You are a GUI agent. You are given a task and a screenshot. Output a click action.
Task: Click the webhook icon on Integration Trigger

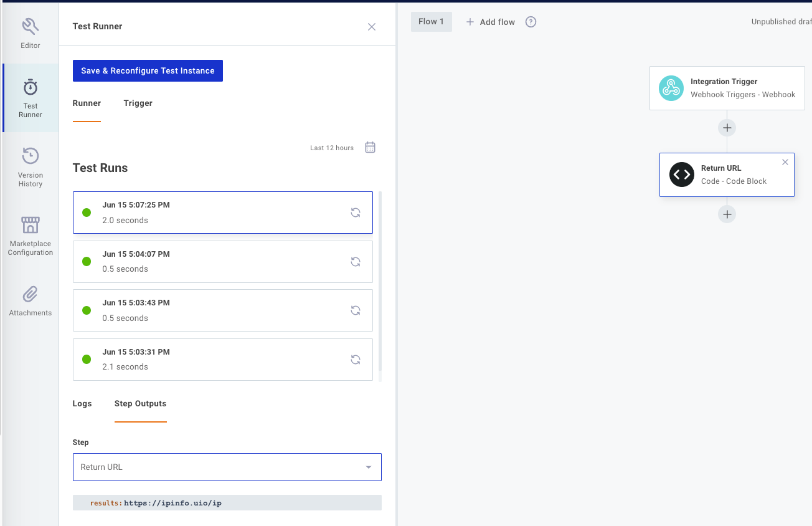[671, 88]
